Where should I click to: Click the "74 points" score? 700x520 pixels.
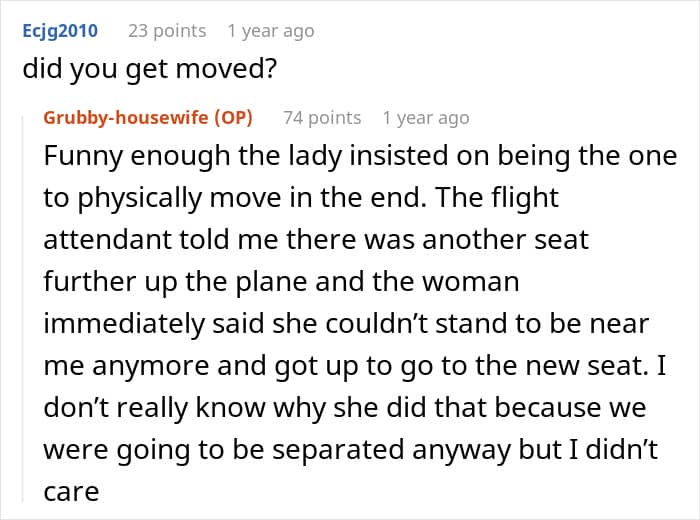pos(322,118)
